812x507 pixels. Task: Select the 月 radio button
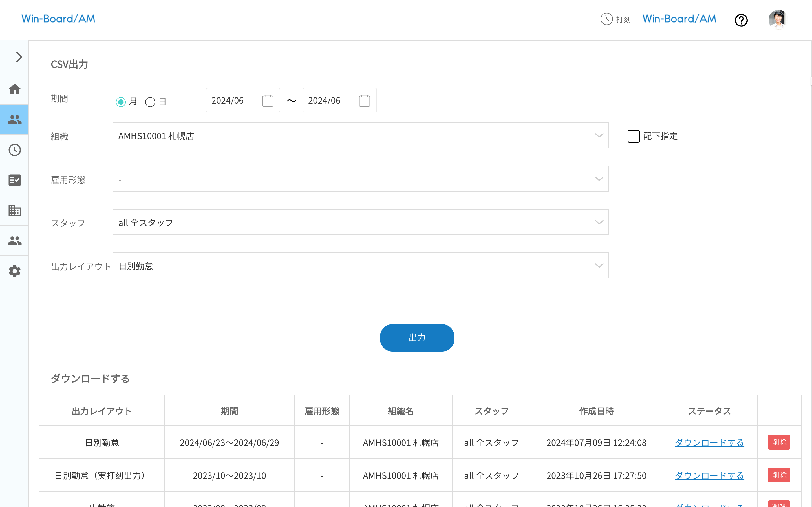121,102
